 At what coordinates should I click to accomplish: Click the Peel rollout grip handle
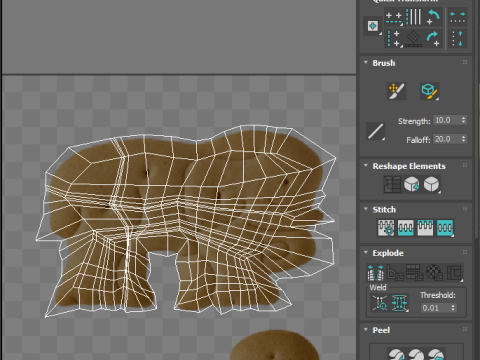pyautogui.click(x=465, y=329)
